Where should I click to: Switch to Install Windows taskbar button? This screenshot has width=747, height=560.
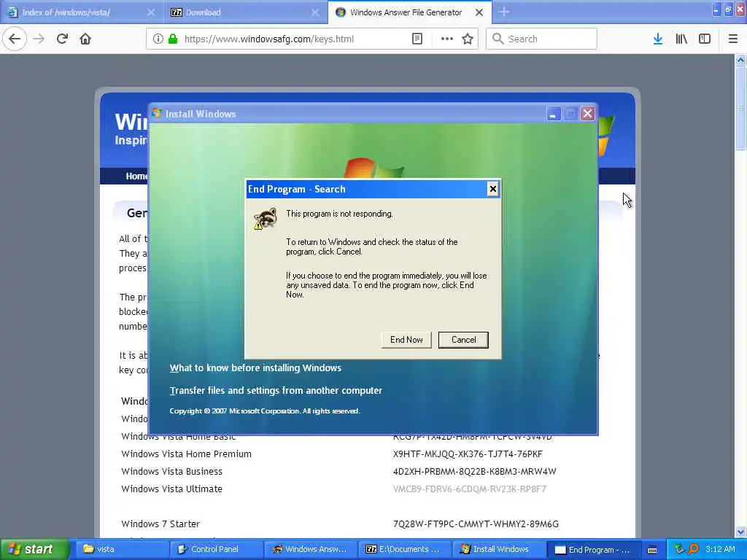pyautogui.click(x=498, y=549)
